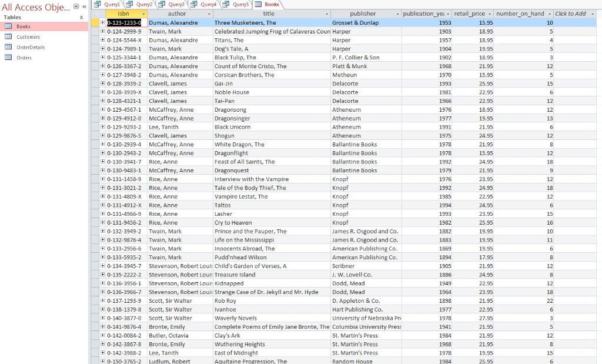The width and height of the screenshot is (602, 364).
Task: Click the publisher cell 'Scribner'
Action: click(x=366, y=266)
